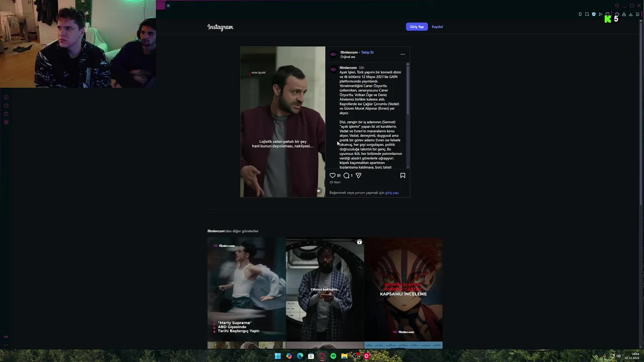This screenshot has width=644, height=362.
Task: Open the Marty Supreme post thumbnail
Action: pos(246,289)
